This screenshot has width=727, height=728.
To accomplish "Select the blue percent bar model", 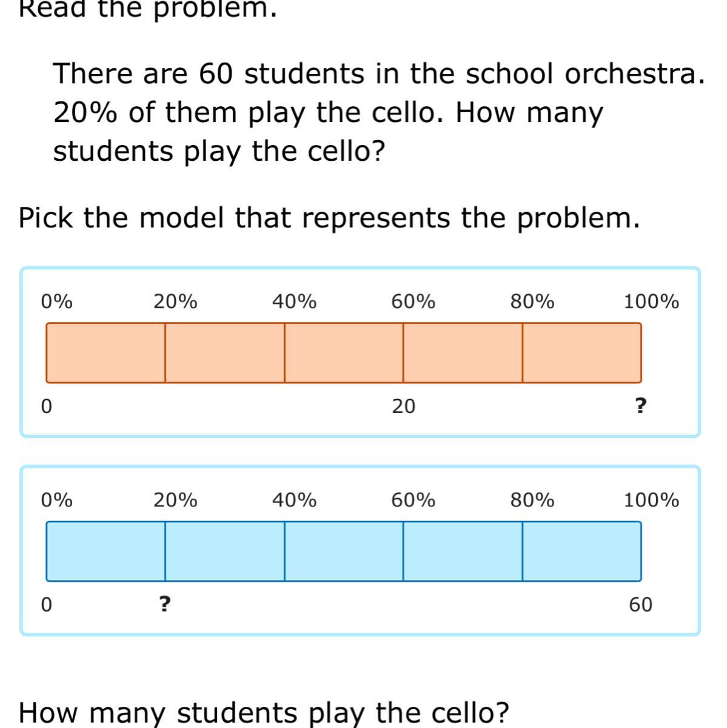I will click(360, 550).
